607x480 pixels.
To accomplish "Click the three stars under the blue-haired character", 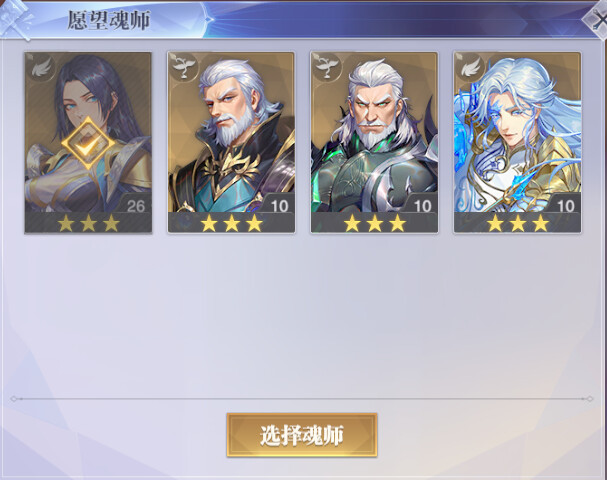I will point(518,223).
